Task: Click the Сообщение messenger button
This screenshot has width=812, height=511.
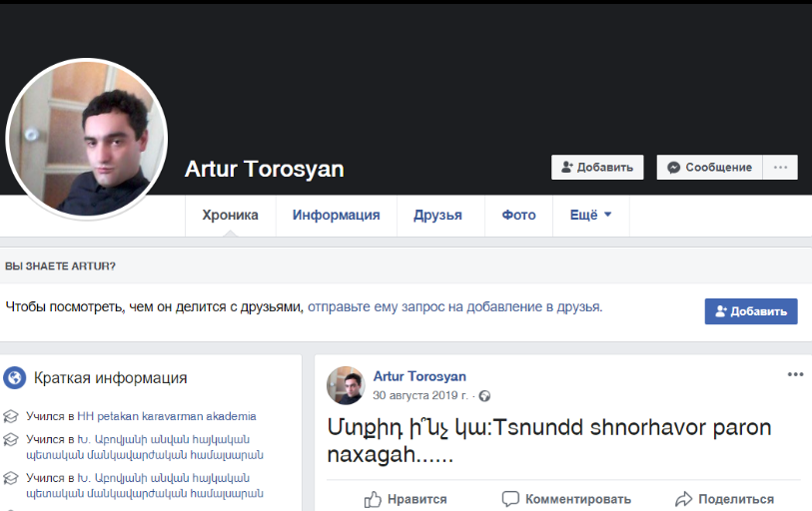Action: 709,168
